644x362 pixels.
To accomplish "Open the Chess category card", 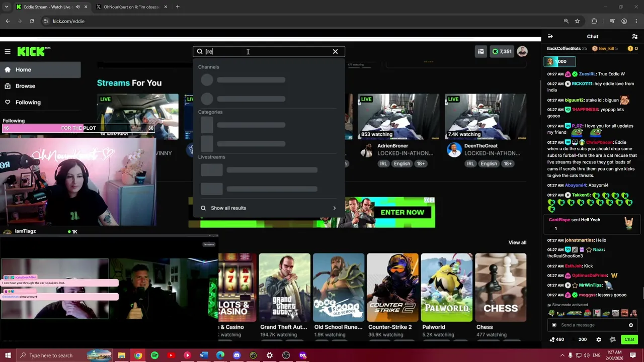I will pos(501,288).
